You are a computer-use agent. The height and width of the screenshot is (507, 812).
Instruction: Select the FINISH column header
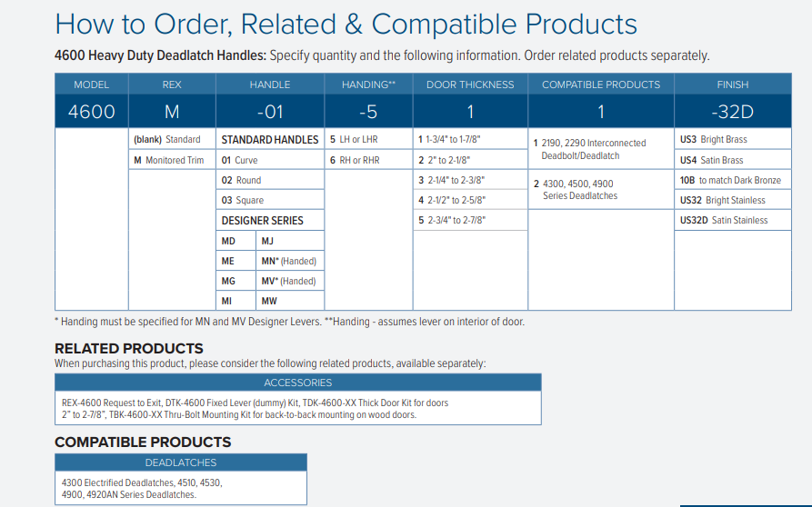[732, 84]
